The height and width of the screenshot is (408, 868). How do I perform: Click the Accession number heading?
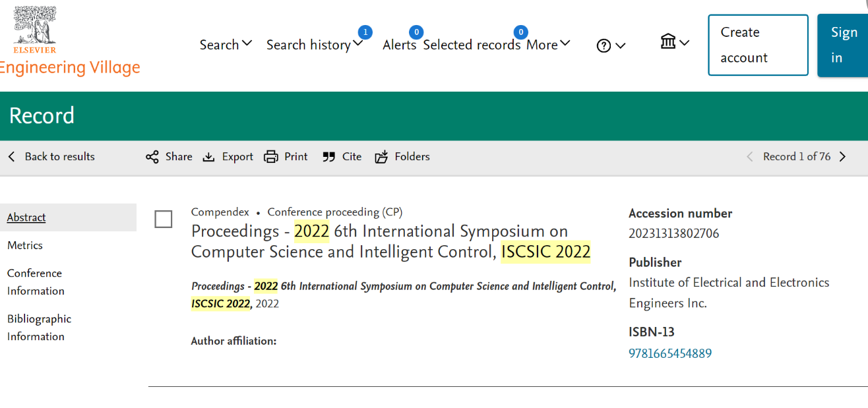(x=681, y=213)
